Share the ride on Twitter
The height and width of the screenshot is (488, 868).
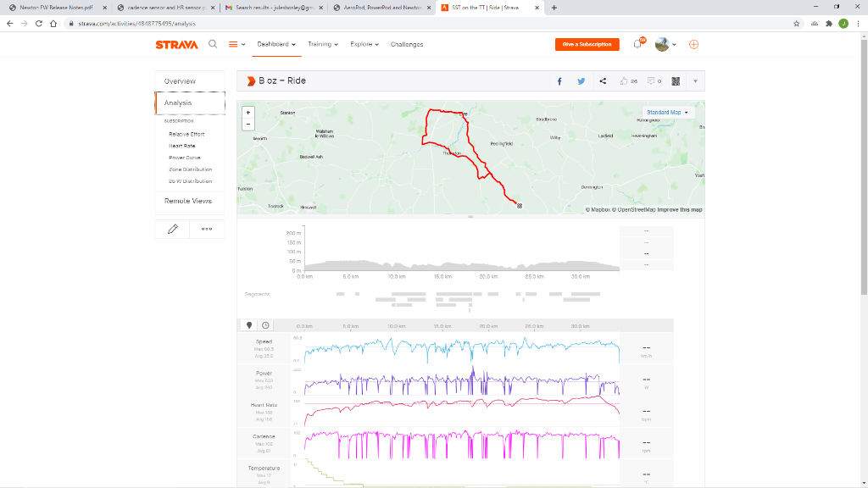click(x=581, y=81)
